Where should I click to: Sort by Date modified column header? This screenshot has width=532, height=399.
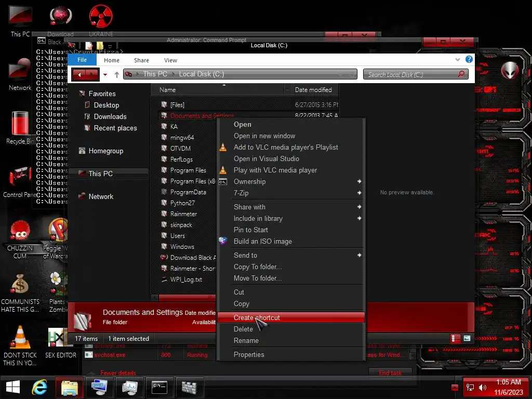point(315,89)
